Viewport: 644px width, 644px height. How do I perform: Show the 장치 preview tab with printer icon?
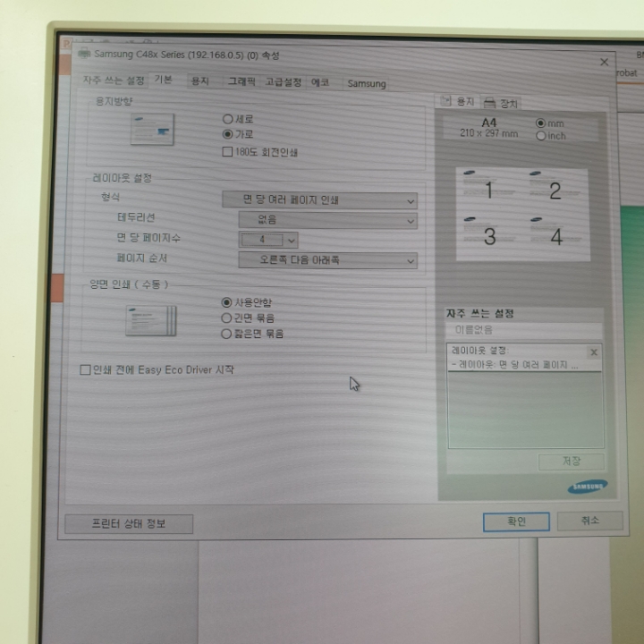[x=501, y=103]
